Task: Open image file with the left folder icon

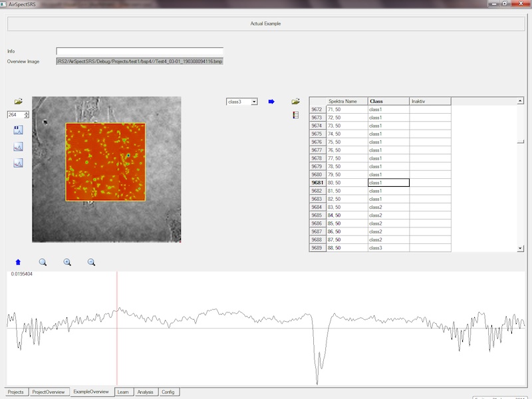Action: coord(18,102)
